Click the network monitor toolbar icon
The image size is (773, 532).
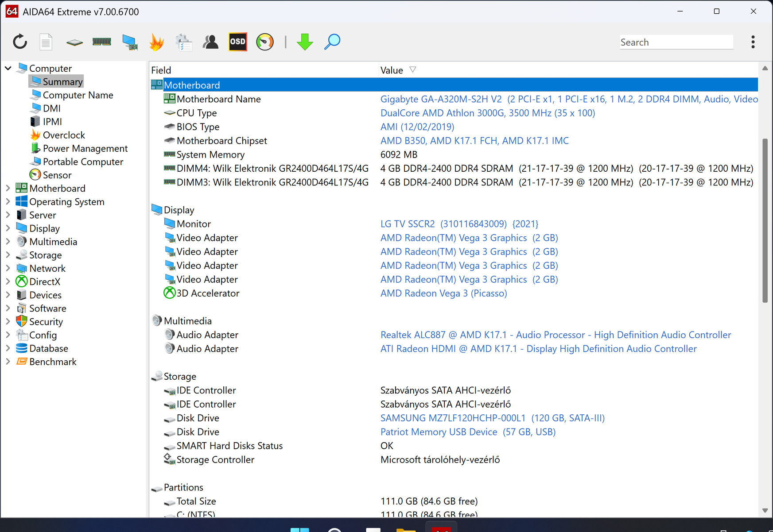pos(129,42)
